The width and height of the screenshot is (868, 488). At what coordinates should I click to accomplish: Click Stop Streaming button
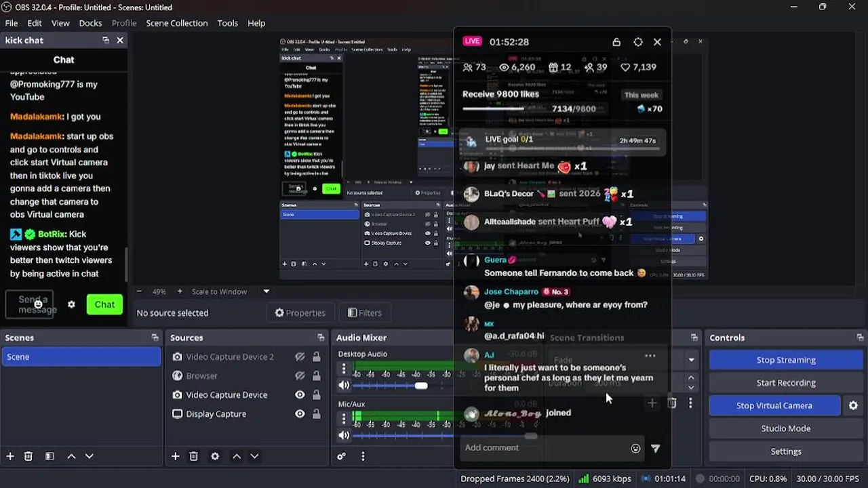point(786,360)
